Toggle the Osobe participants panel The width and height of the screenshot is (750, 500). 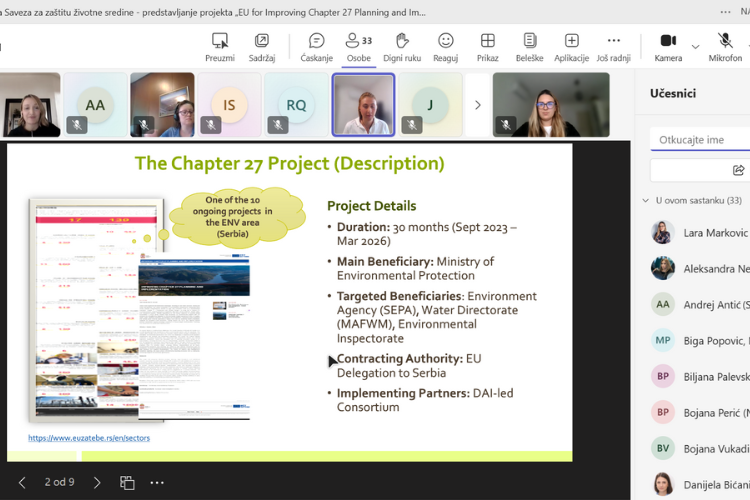[x=358, y=41]
